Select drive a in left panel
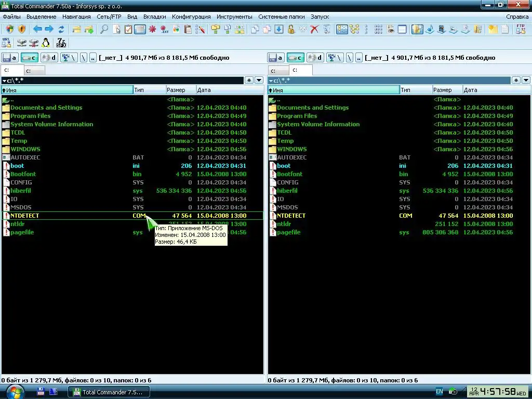532x399 pixels. [x=10, y=58]
